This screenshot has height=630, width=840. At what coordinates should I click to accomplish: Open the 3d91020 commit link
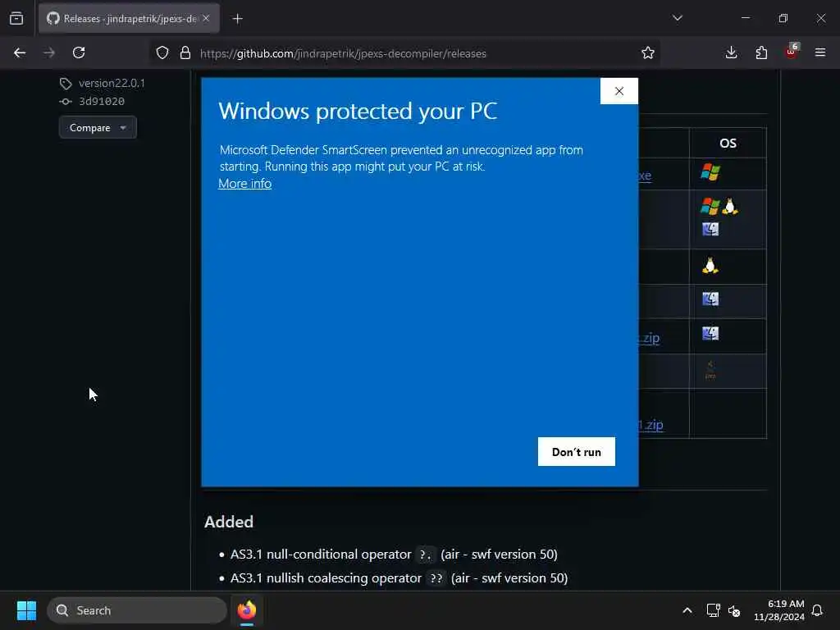tap(102, 101)
